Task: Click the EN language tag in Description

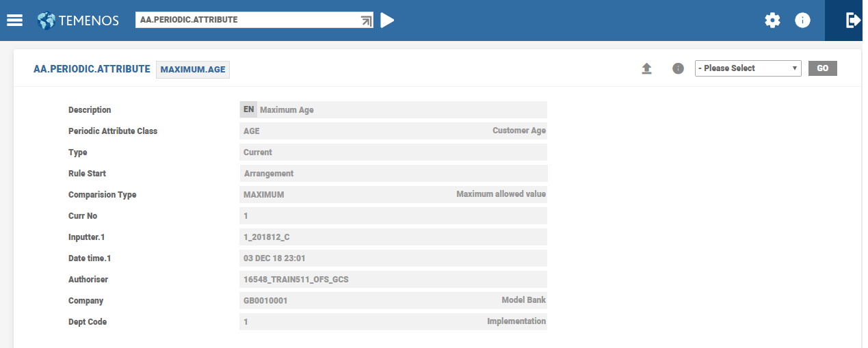Action: [x=248, y=109]
